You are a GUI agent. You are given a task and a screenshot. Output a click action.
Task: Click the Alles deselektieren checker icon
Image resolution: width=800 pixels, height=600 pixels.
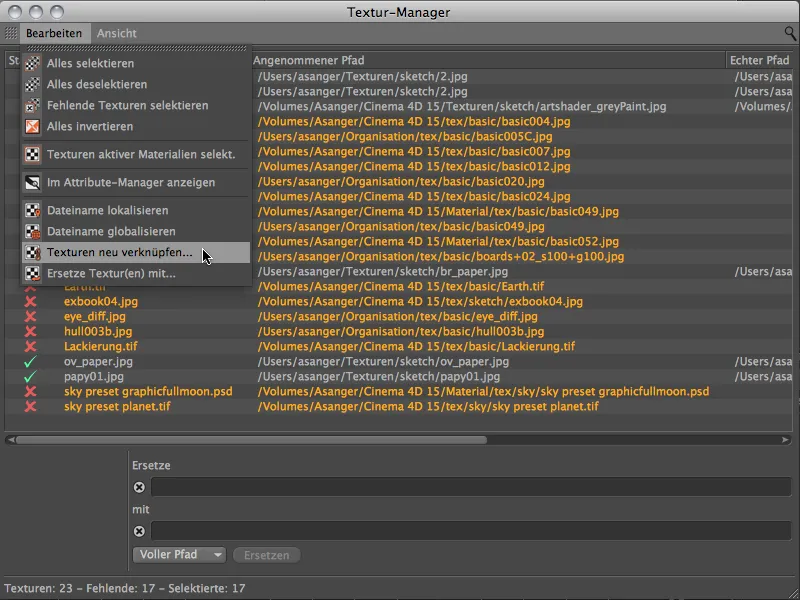coord(33,84)
